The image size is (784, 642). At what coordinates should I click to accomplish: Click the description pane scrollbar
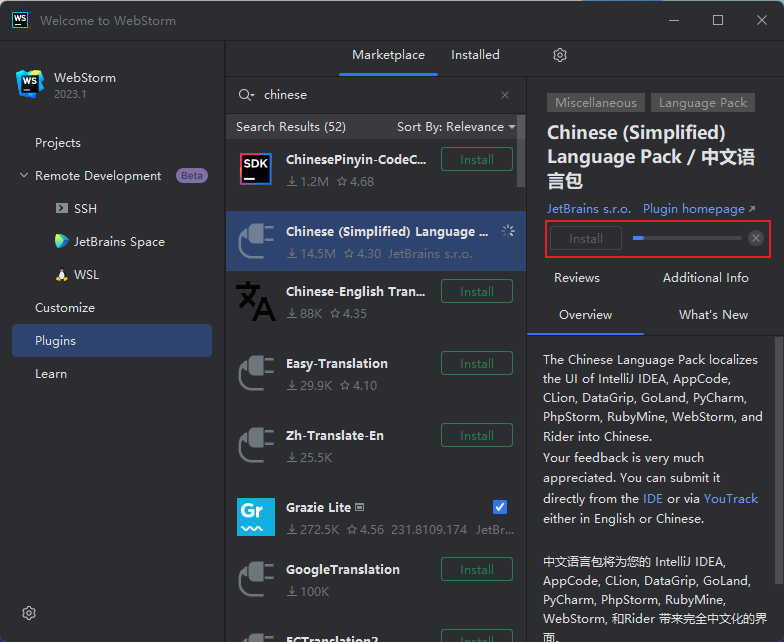[778, 460]
